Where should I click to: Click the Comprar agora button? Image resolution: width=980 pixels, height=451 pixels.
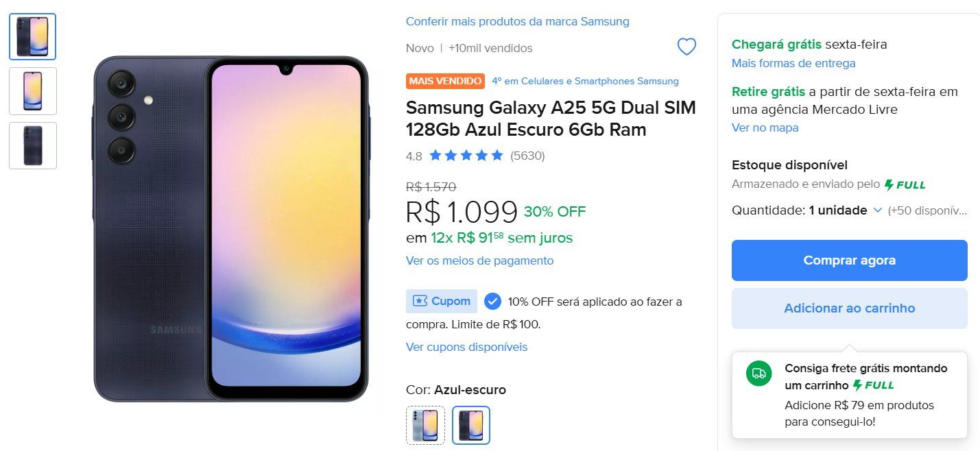[x=849, y=260]
